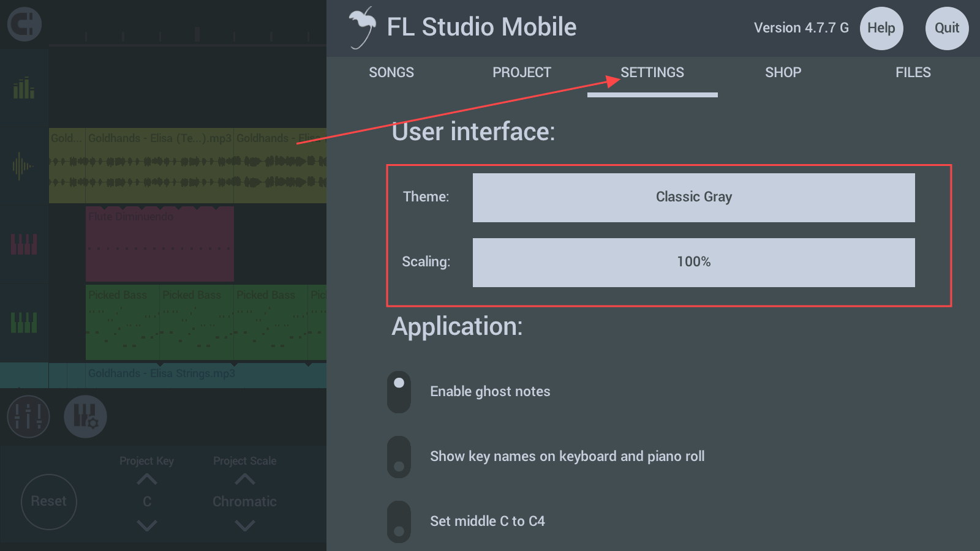Click the magnet snap icon at top-left
This screenshot has width=980, height=551.
pos(24,24)
